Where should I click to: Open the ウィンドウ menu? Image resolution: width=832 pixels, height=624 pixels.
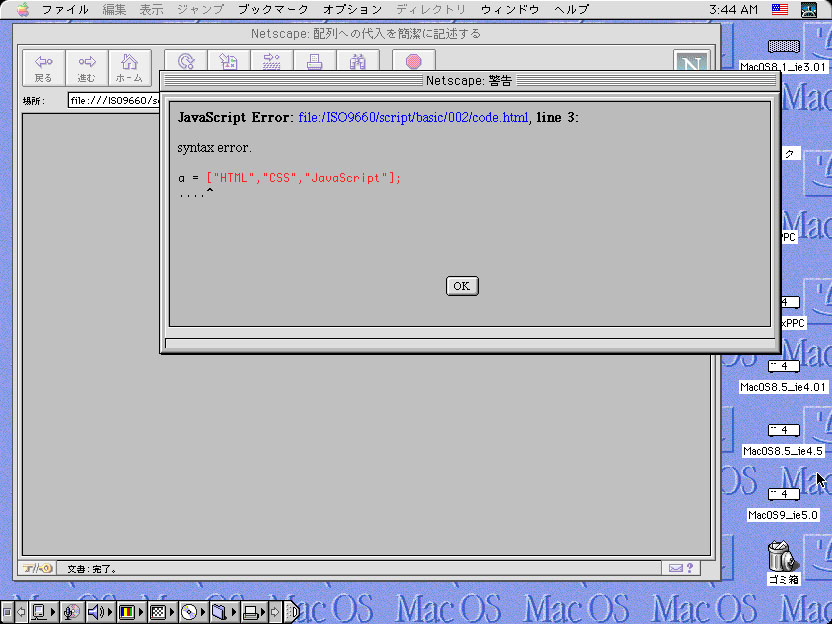(x=510, y=10)
